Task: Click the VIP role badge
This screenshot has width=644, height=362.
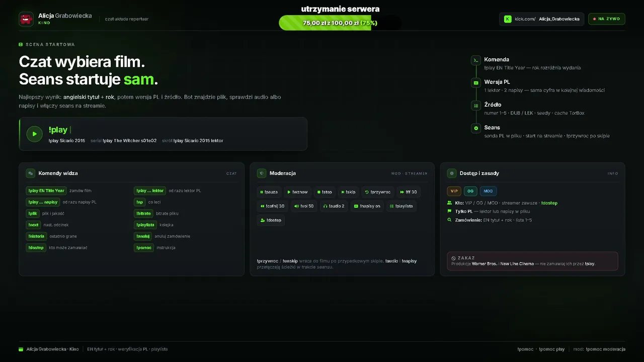Action: [x=454, y=191]
